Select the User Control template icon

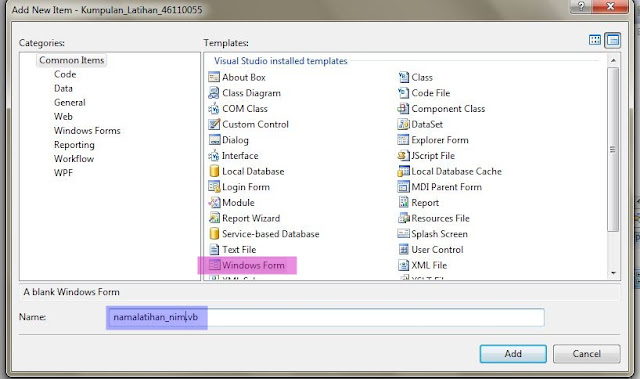point(403,249)
